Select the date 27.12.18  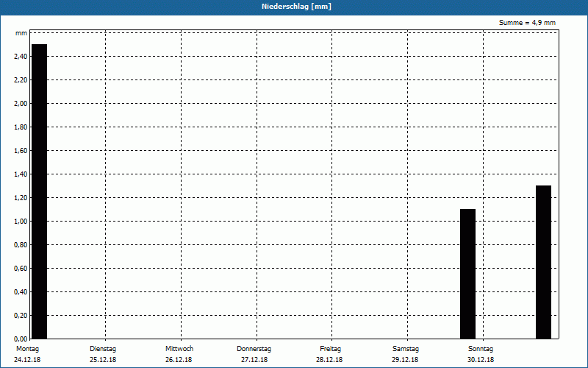pyautogui.click(x=254, y=360)
